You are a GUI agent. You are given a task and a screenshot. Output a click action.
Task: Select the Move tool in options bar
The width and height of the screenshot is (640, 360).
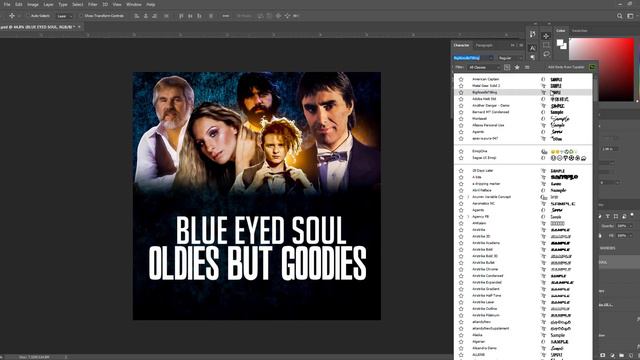tap(12, 16)
